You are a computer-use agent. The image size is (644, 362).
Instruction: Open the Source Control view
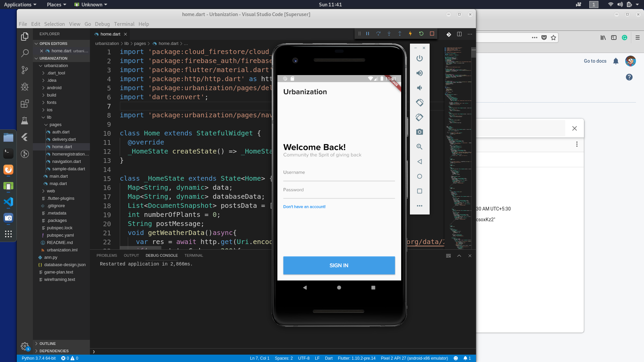pos(25,70)
